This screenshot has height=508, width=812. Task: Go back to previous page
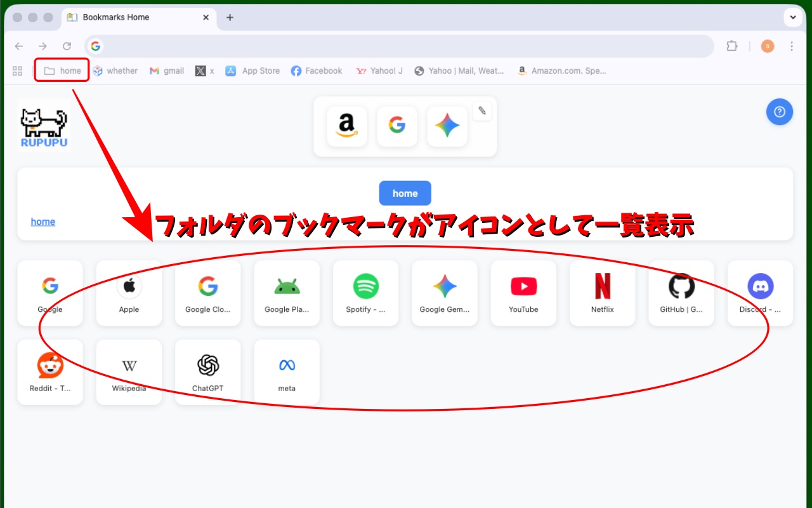(x=19, y=46)
